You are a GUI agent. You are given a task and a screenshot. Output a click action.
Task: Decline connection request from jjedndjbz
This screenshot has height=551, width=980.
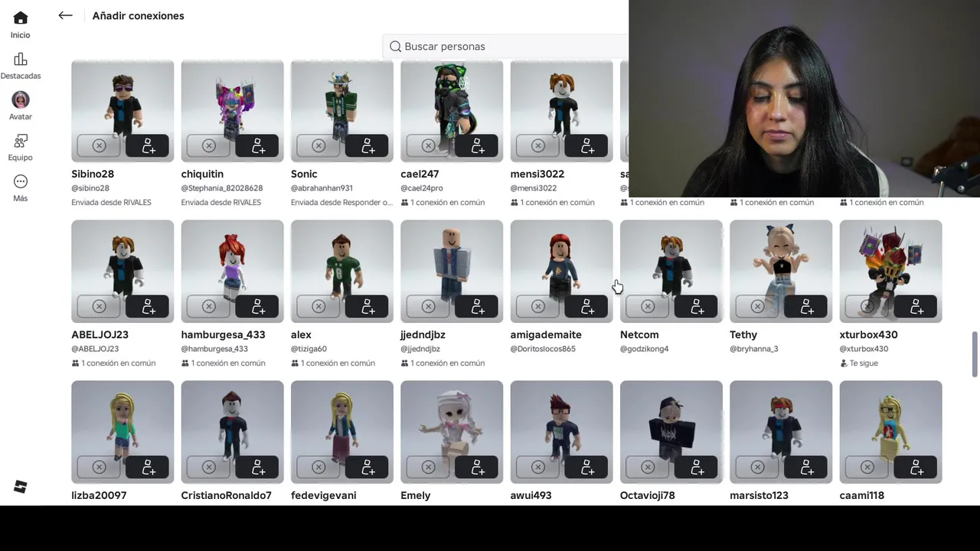428,306
